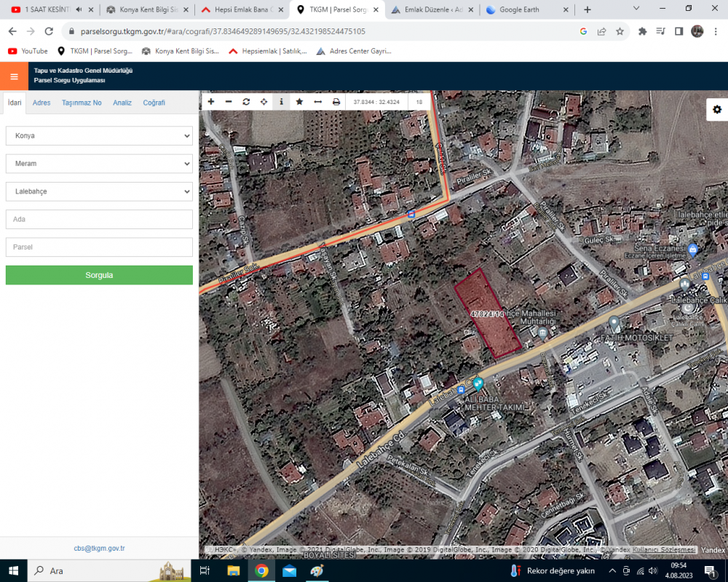728x582 pixels.
Task: Open Hepsiemlak bookmark
Action: click(268, 51)
